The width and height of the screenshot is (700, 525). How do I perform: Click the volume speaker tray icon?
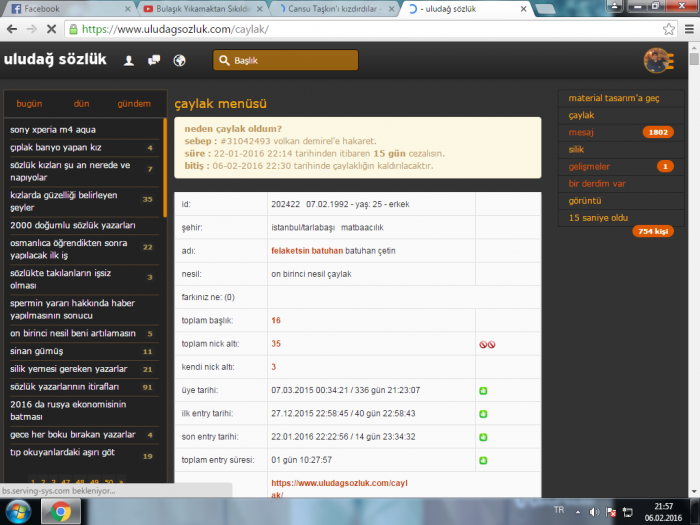(594, 512)
